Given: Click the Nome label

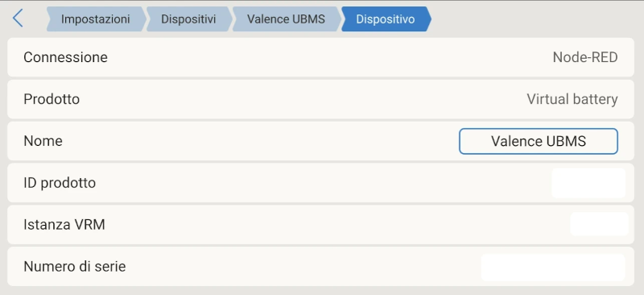Looking at the screenshot, I should pos(43,141).
